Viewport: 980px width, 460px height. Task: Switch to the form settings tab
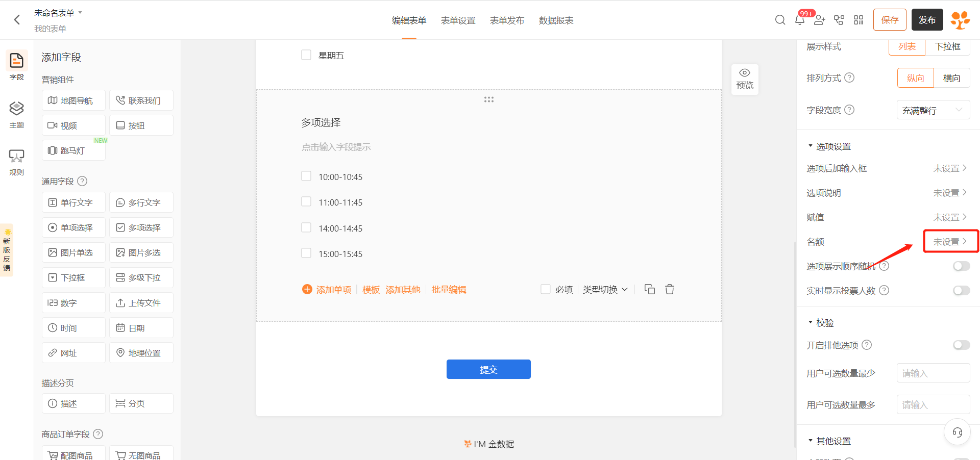[458, 20]
